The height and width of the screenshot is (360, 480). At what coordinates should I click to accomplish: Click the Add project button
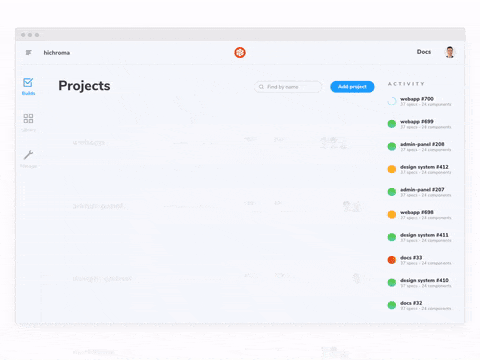352,87
